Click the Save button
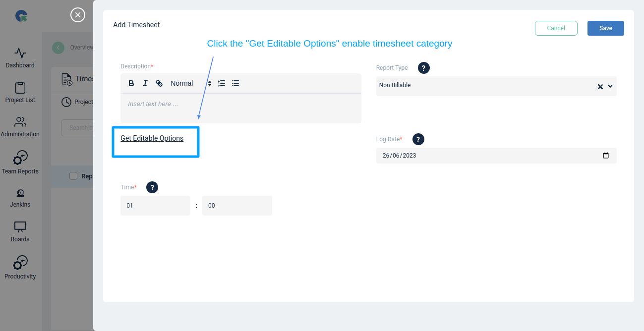 coord(606,28)
